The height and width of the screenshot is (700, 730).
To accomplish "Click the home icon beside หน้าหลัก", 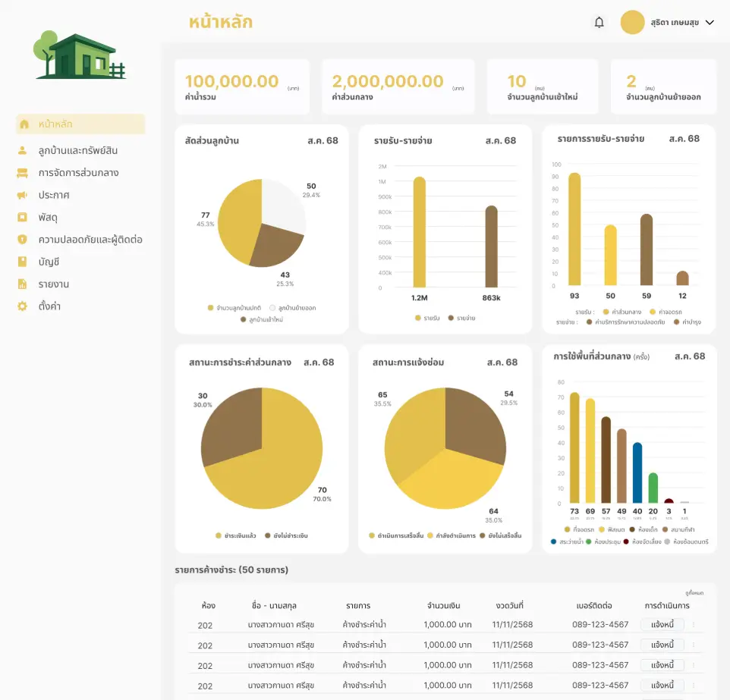I will point(24,124).
